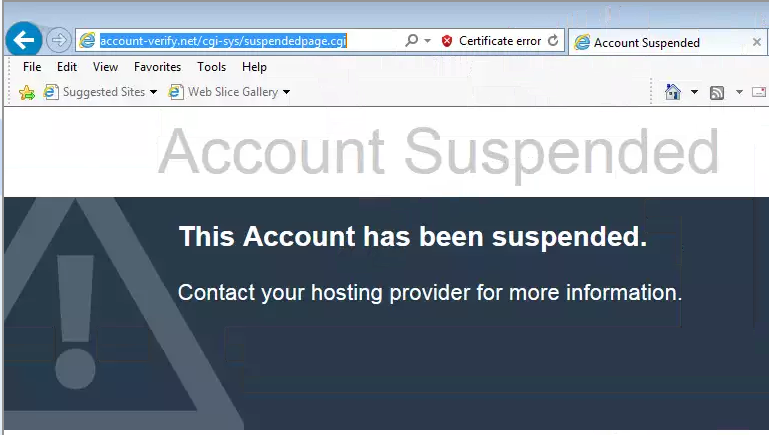Go to the Home page icon
The width and height of the screenshot is (769, 435).
[x=673, y=92]
